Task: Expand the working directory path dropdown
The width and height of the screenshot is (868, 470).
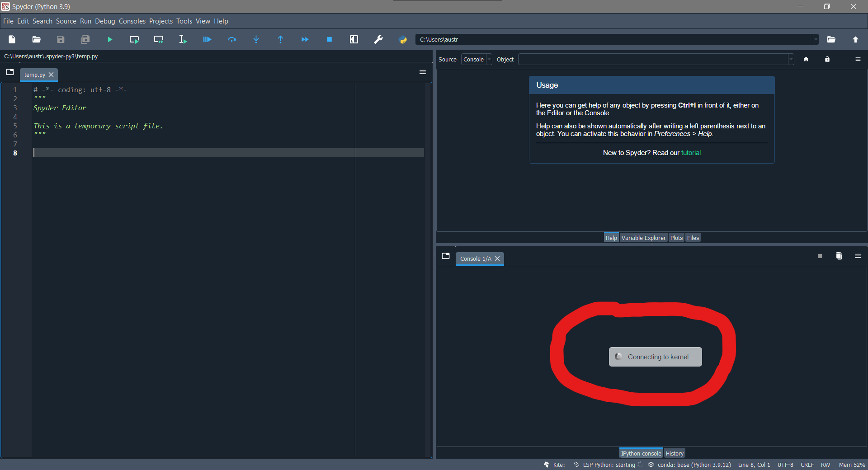Action: pos(816,40)
